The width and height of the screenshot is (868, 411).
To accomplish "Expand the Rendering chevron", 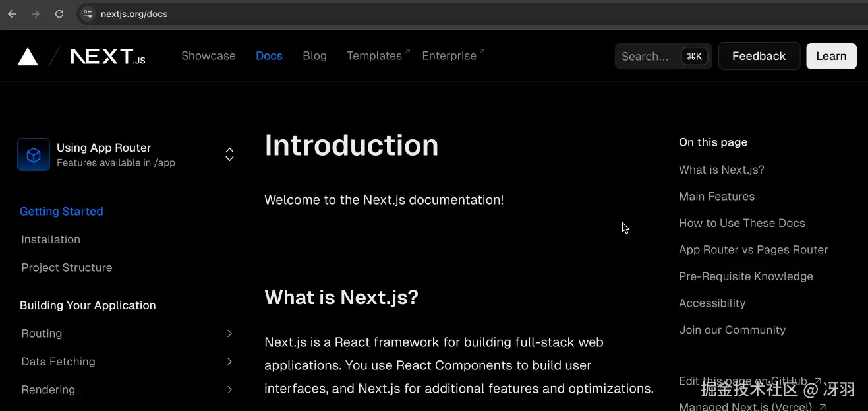I will (x=229, y=390).
